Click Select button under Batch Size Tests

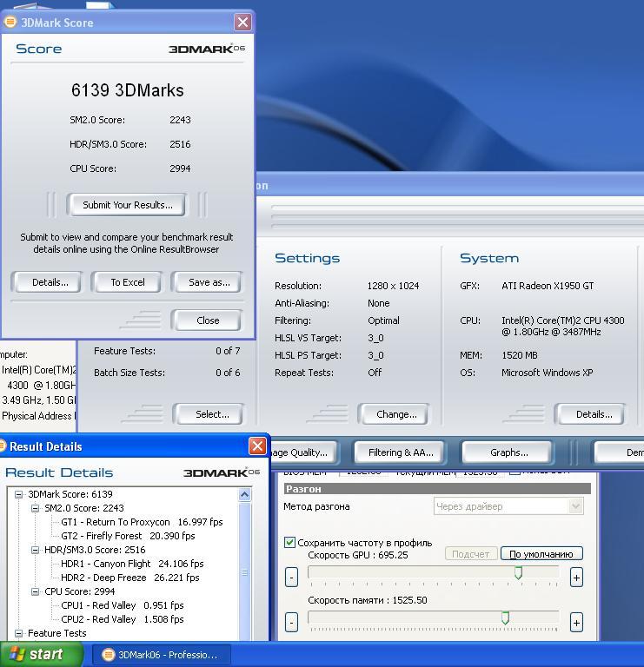209,414
